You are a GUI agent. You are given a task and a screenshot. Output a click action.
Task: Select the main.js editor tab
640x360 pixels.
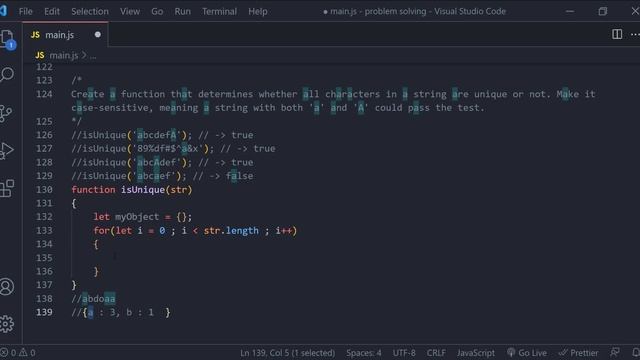point(66,35)
